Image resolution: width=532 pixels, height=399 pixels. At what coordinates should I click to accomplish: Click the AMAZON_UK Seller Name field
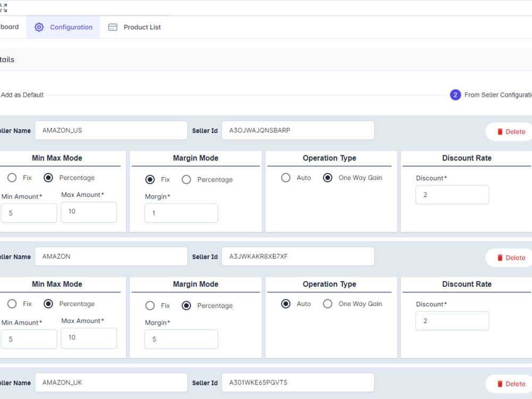point(111,383)
